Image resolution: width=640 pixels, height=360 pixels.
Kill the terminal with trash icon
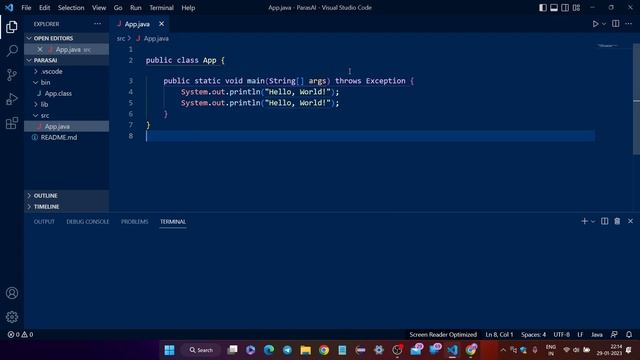click(617, 221)
